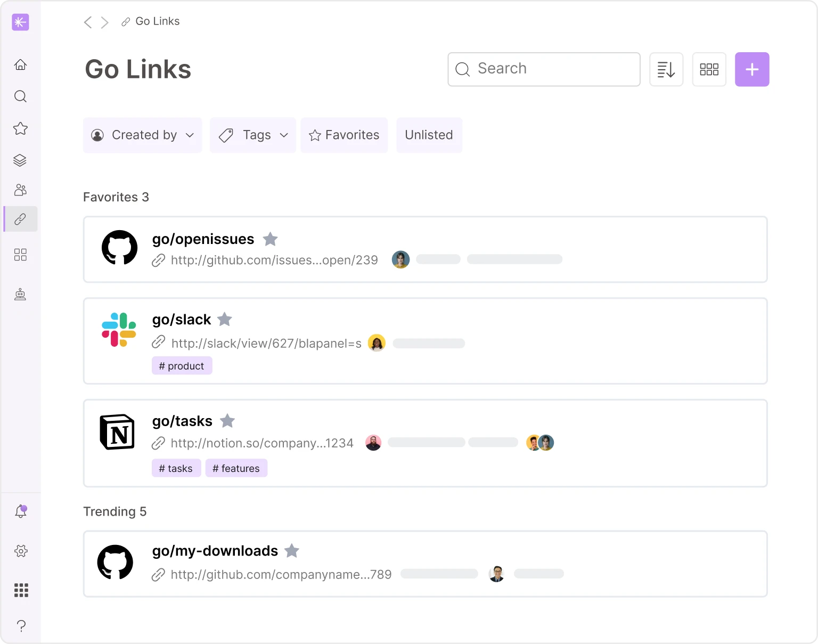Unfavorite the go/slack link

pos(224,319)
